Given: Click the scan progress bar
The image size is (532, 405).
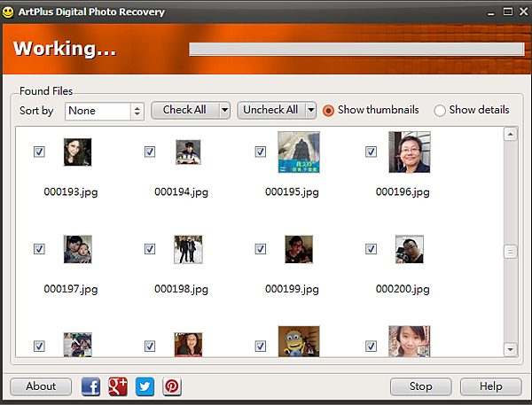Looking at the screenshot, I should click(356, 49).
